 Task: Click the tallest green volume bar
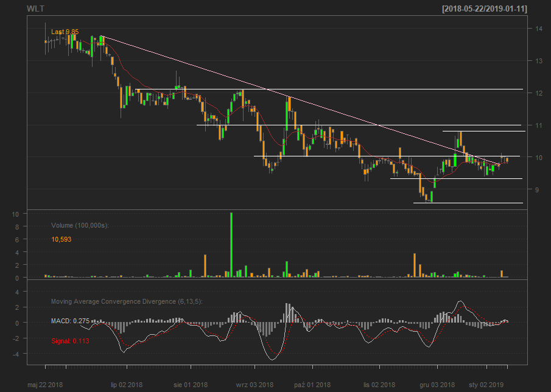[231, 245]
